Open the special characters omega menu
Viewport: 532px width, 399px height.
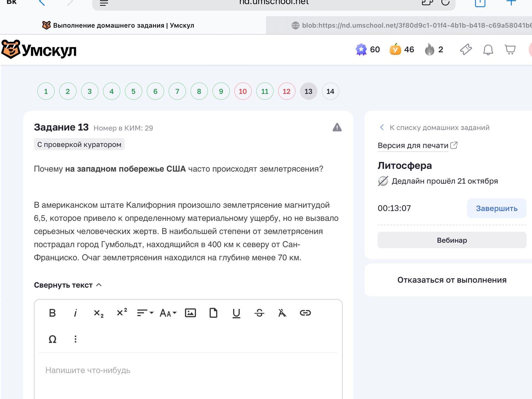[52, 339]
